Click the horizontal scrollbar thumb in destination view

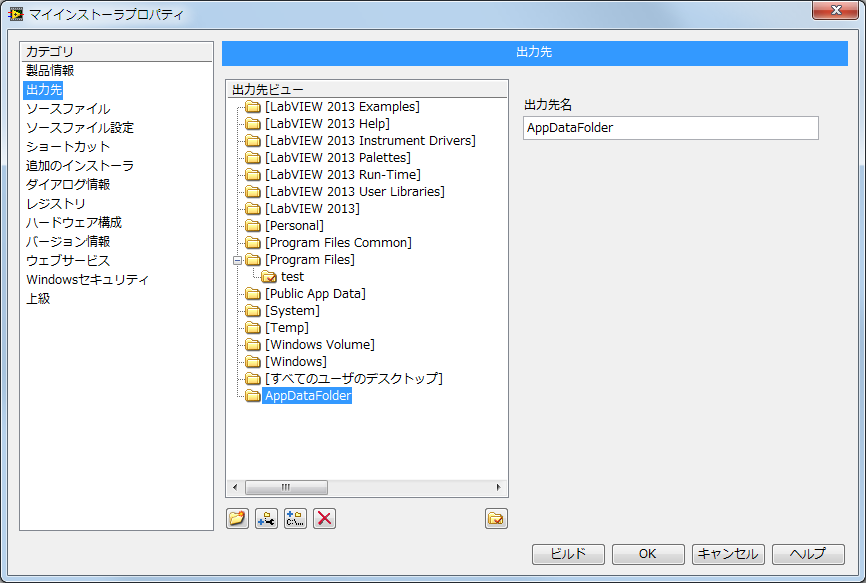click(286, 487)
